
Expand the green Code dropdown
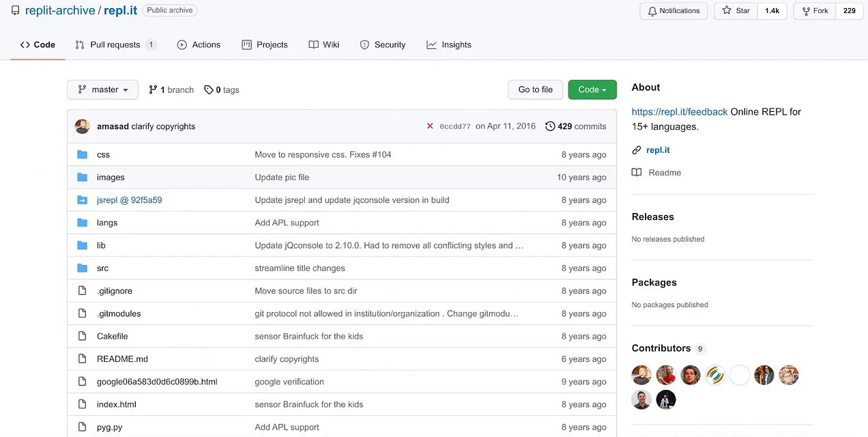592,89
